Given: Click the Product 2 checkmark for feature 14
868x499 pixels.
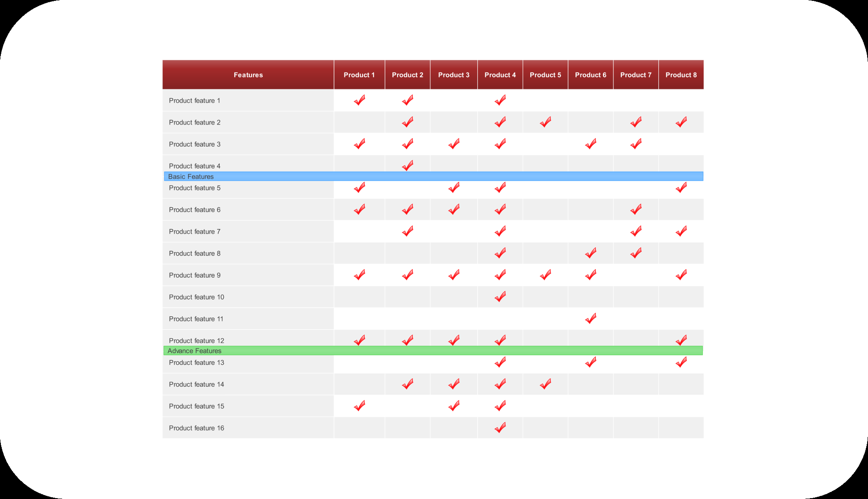Looking at the screenshot, I should (x=407, y=384).
